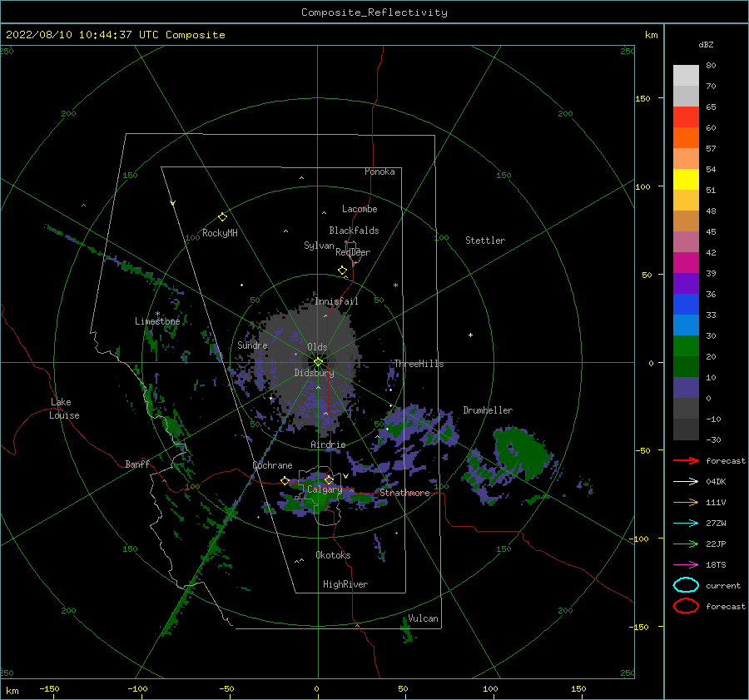Click the Limestone label
Viewport: 749px width, 700px height.
[x=157, y=321]
